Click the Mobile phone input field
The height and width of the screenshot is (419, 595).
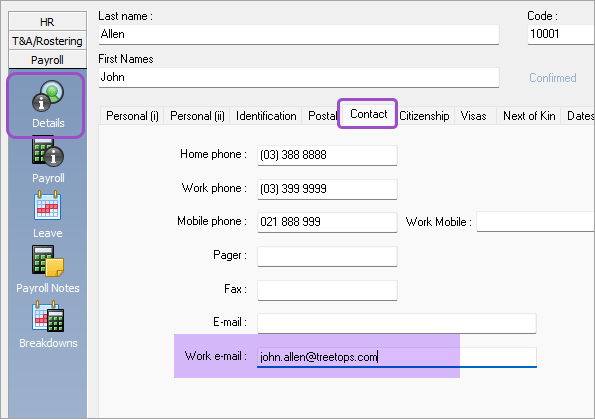(x=327, y=222)
